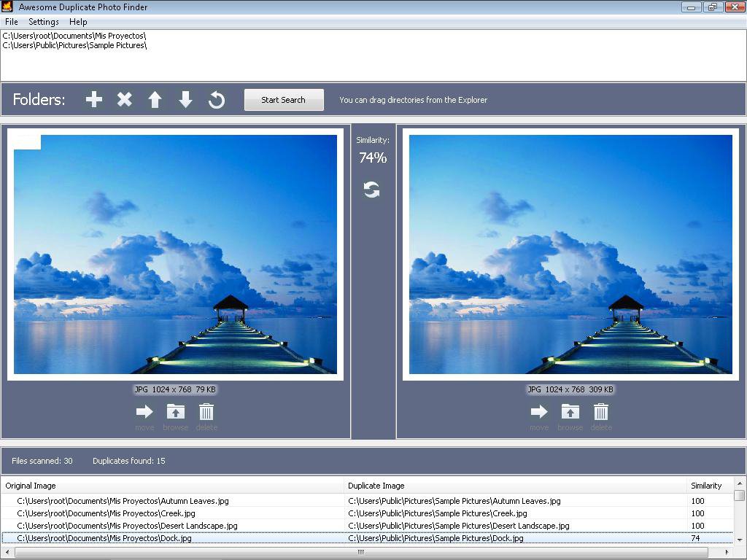
Task: Click the Start Search button
Action: pos(284,100)
